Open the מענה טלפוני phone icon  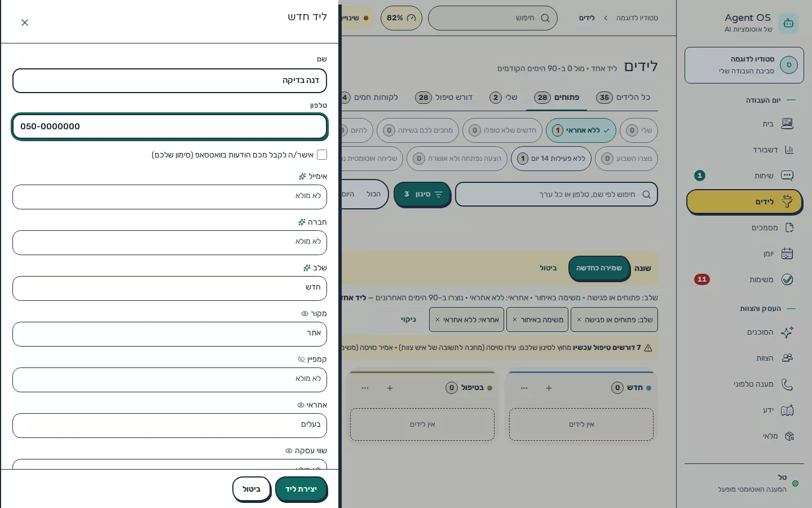click(x=787, y=384)
